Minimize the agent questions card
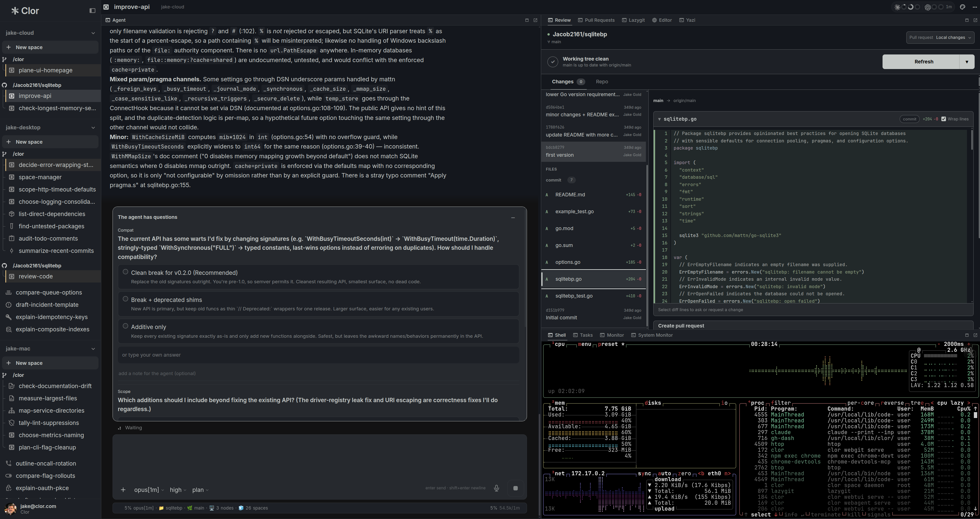Screen dimensions: 980x519 [513, 218]
